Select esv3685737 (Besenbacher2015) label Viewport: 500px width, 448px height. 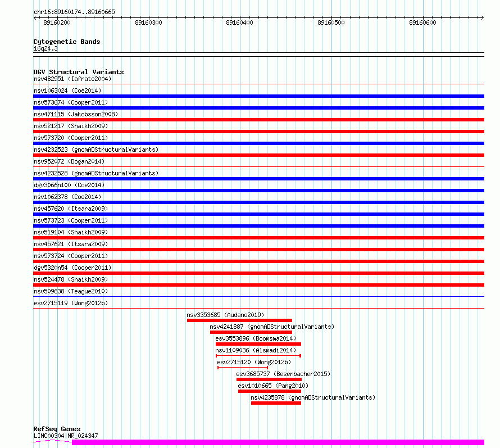(x=283, y=374)
